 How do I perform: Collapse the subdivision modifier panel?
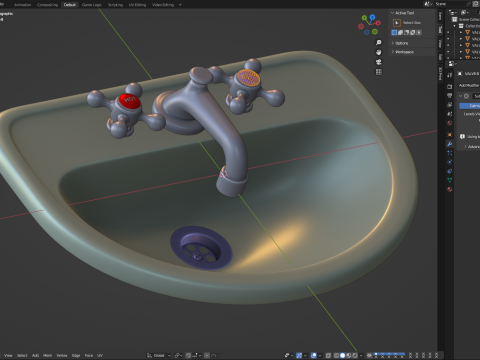[x=461, y=96]
